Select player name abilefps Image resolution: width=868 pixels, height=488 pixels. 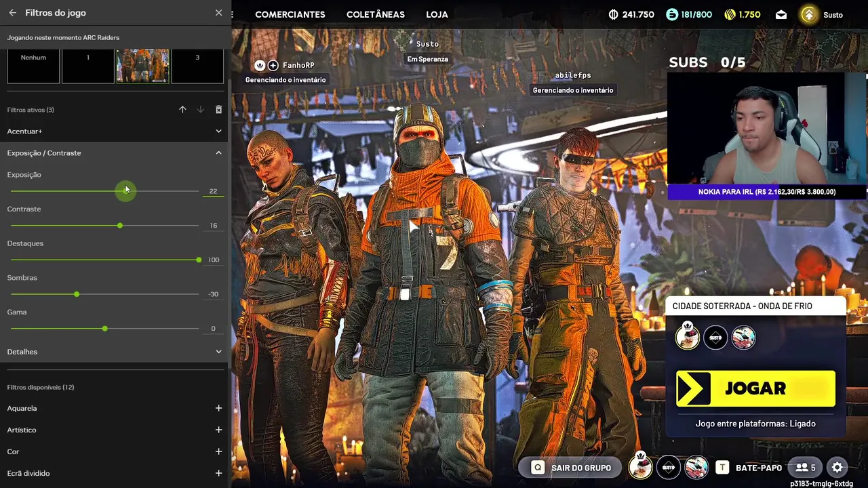pyautogui.click(x=573, y=75)
